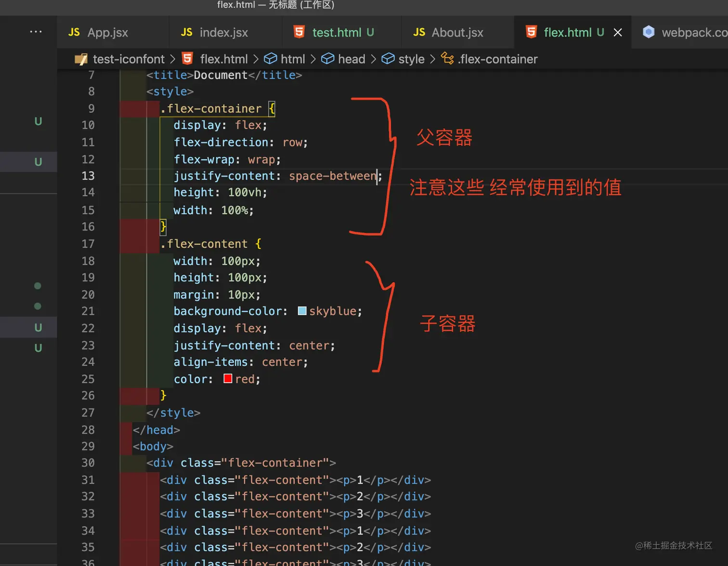Image resolution: width=728 pixels, height=566 pixels.
Task: Open the App.jsx editor tab
Action: pos(113,32)
